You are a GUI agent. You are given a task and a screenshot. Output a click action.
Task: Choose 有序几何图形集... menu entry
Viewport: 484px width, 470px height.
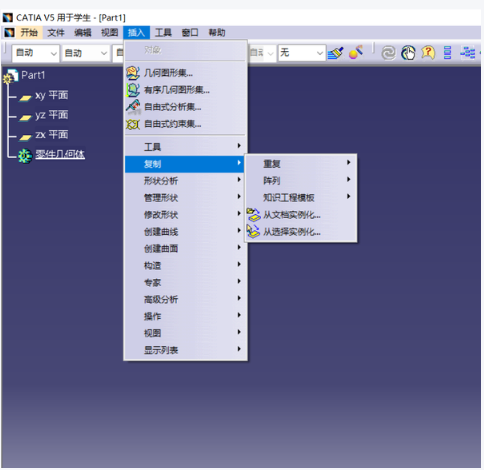(185, 90)
